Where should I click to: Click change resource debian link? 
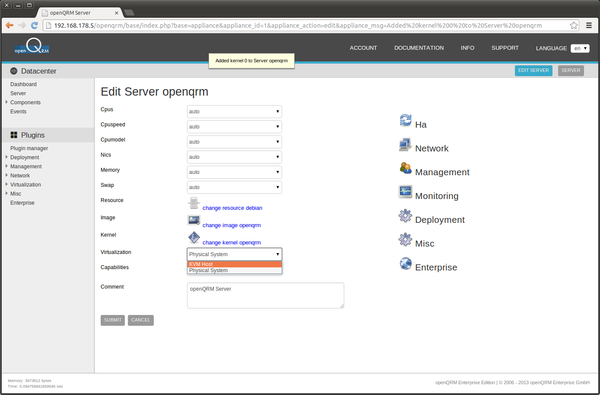coord(232,208)
